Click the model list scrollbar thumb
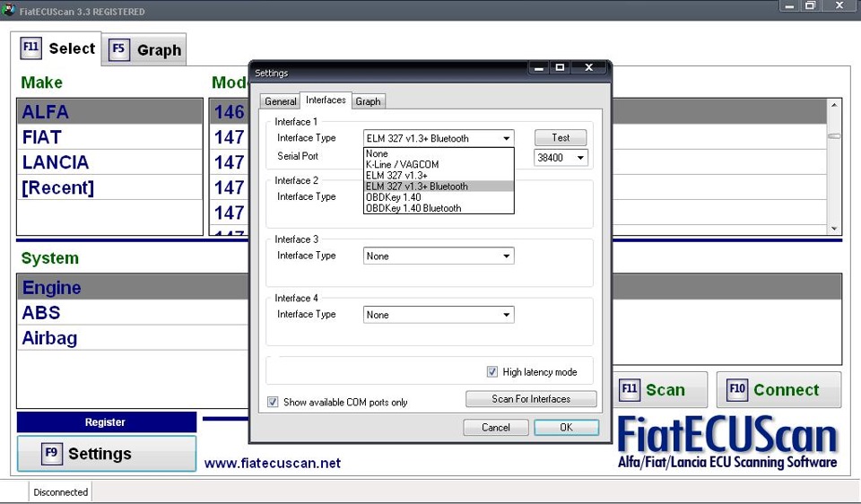Viewport: 861px width, 504px height. [834, 136]
